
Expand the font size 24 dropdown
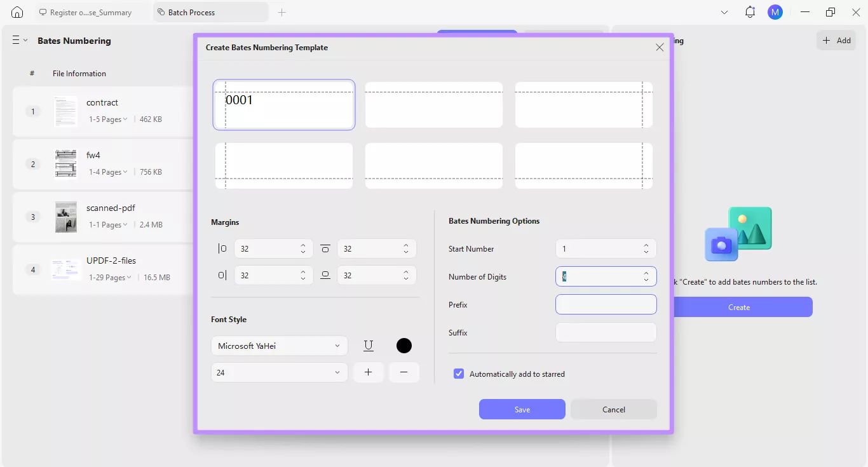pyautogui.click(x=280, y=372)
